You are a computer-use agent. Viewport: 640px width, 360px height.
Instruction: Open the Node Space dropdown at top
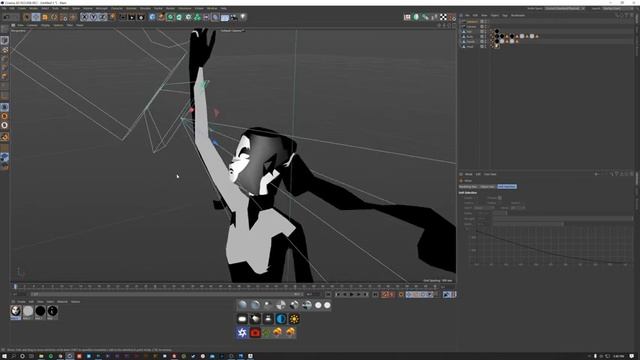pyautogui.click(x=565, y=8)
